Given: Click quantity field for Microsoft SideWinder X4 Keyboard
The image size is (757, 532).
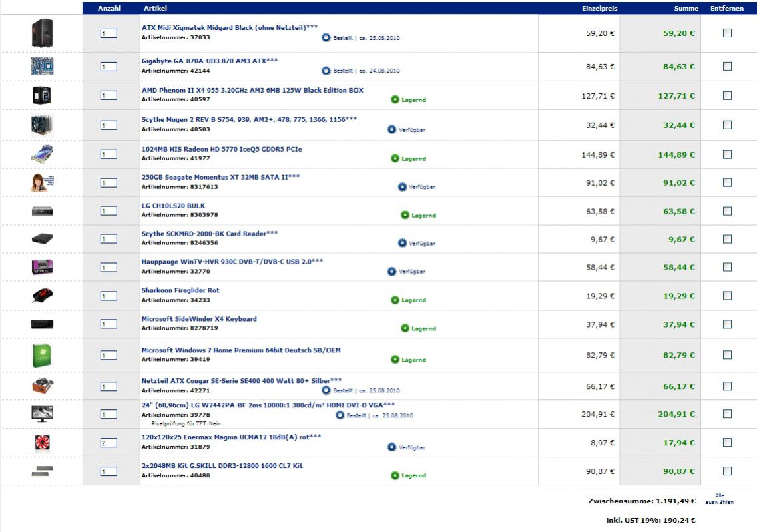Looking at the screenshot, I should pos(109,324).
